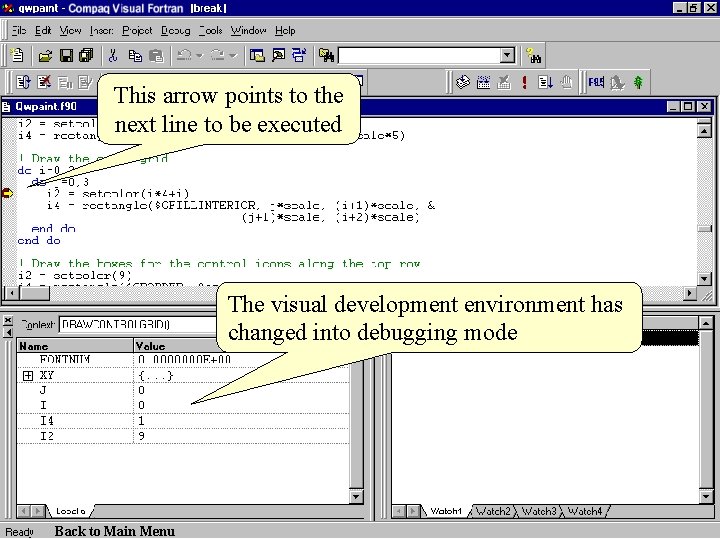
Task: Open the Tools menu
Action: (x=210, y=31)
